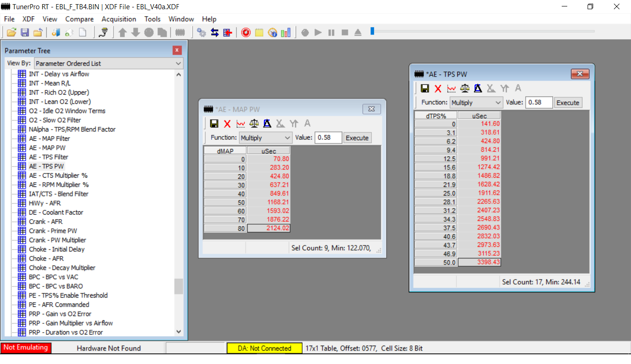The width and height of the screenshot is (631, 364).
Task: Click the gears settings icon in main toolbar
Action: point(201,32)
